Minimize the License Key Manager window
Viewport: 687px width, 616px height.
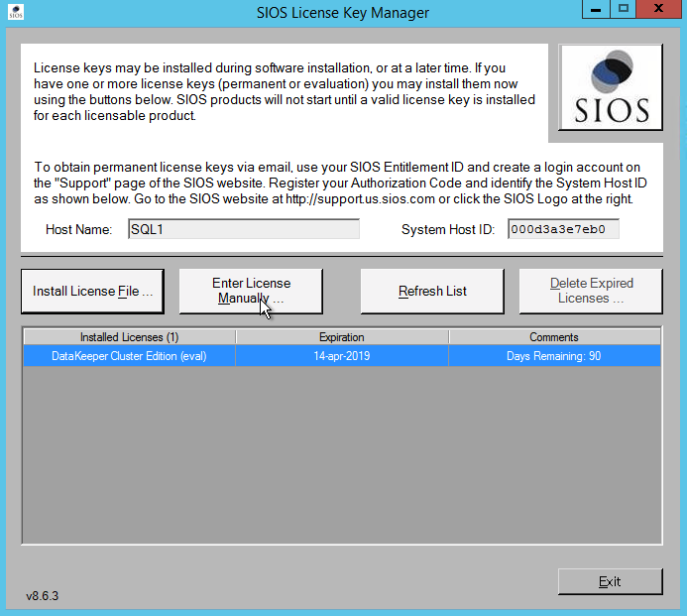tap(595, 10)
